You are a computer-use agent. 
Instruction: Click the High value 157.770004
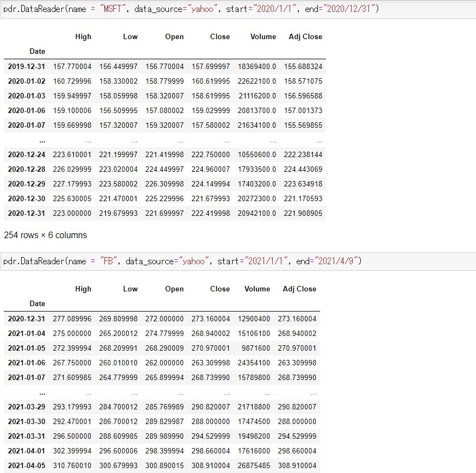[x=72, y=66]
